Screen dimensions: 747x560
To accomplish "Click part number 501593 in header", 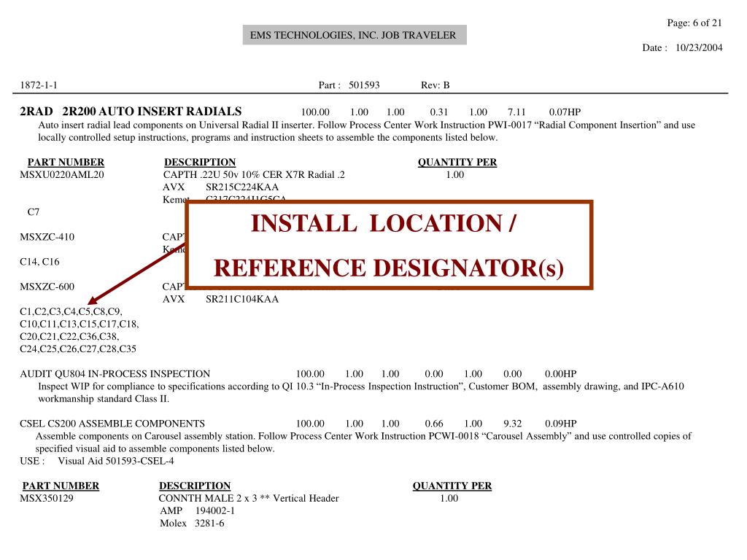I will click(364, 85).
